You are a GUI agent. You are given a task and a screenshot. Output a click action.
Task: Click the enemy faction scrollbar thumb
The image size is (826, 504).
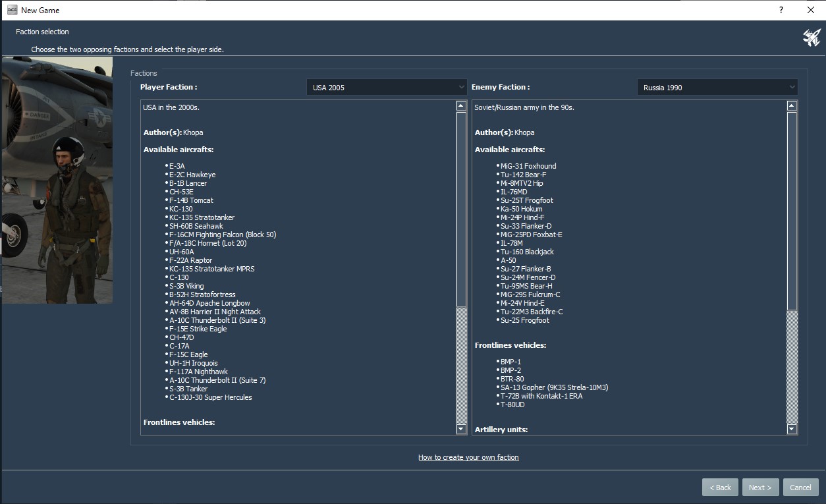pos(792,210)
